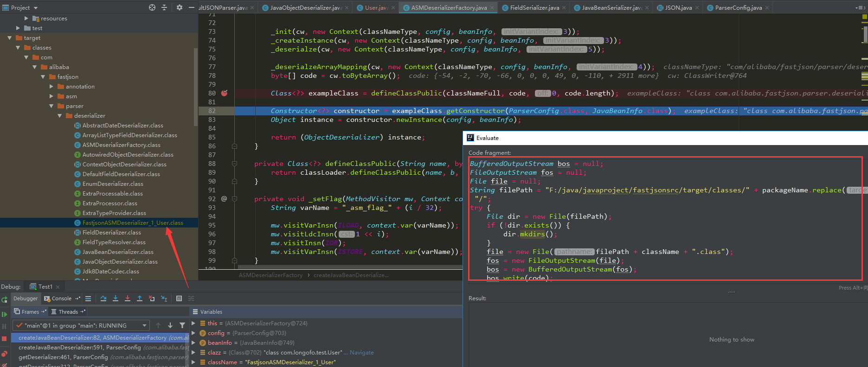
Task: Run to cursor icon
Action: [x=164, y=298]
